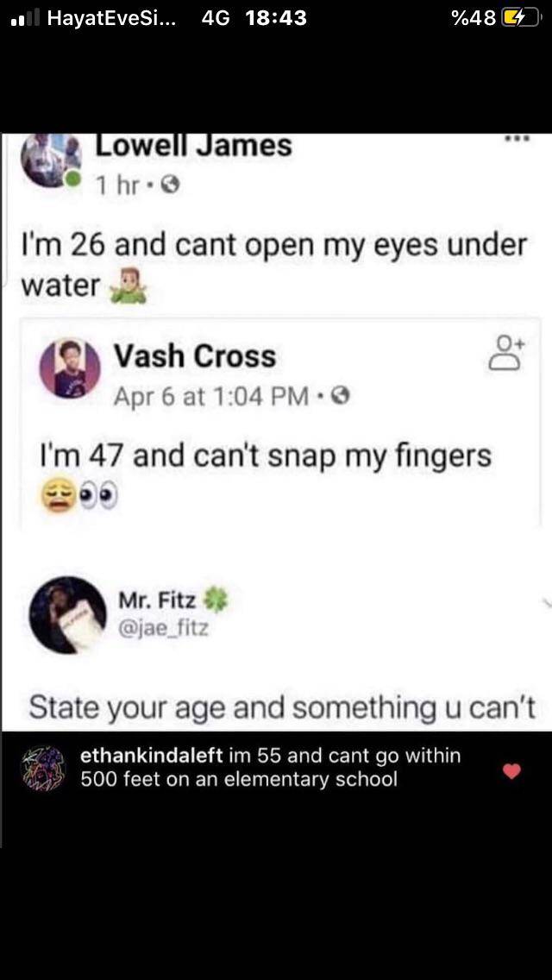Open Mr. Fitz's round profile photo
This screenshot has height=980, width=552.
point(67,615)
